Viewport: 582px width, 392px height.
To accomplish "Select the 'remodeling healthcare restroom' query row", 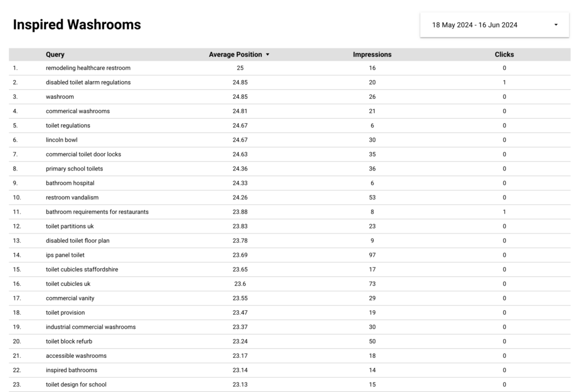I will (x=289, y=68).
